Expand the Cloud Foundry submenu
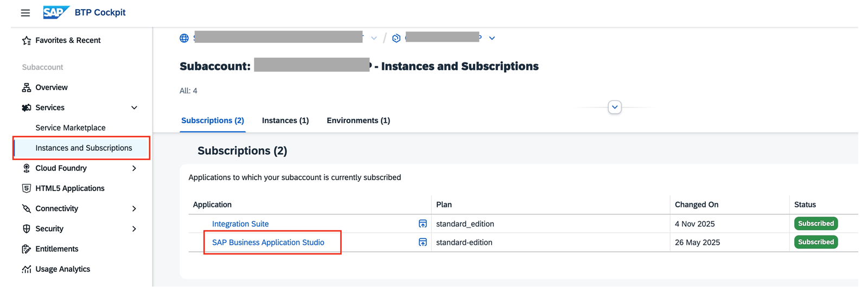 click(x=134, y=168)
